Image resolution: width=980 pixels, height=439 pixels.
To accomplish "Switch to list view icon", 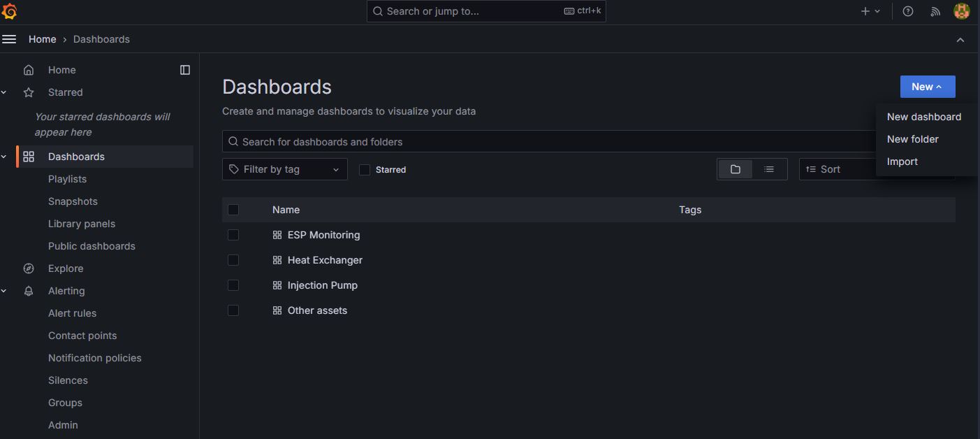I will pos(769,169).
